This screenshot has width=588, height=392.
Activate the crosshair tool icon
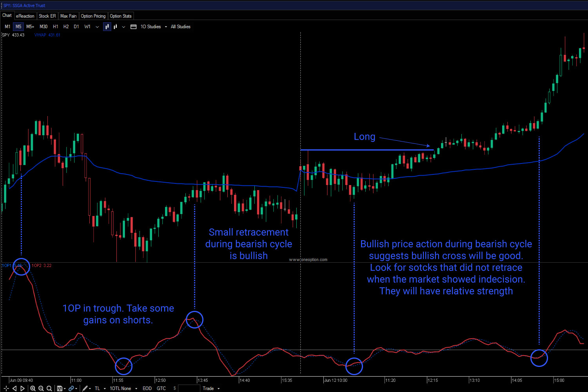(x=6, y=388)
